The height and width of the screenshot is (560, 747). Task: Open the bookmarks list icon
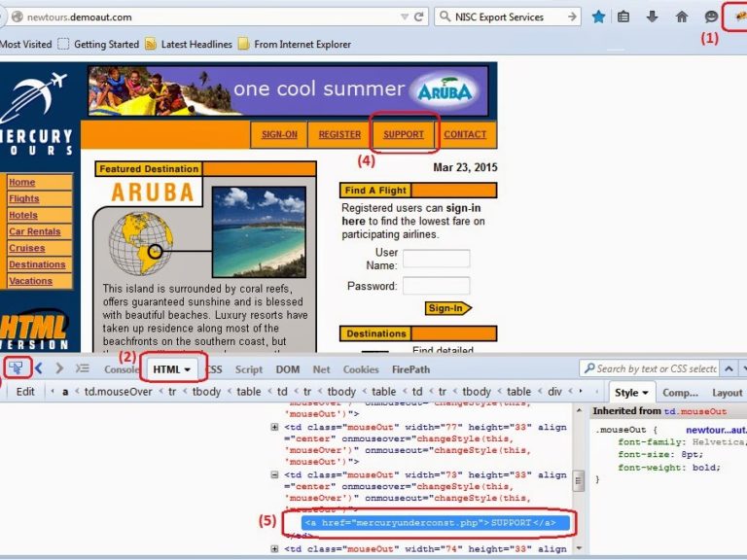[x=624, y=17]
